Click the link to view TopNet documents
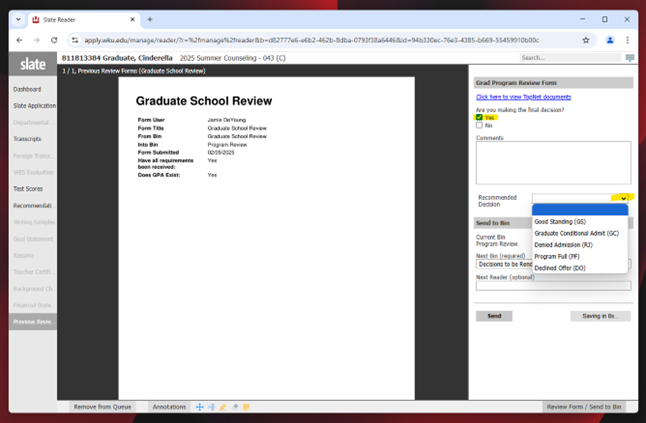Viewport: 646px width, 423px height. click(x=523, y=97)
